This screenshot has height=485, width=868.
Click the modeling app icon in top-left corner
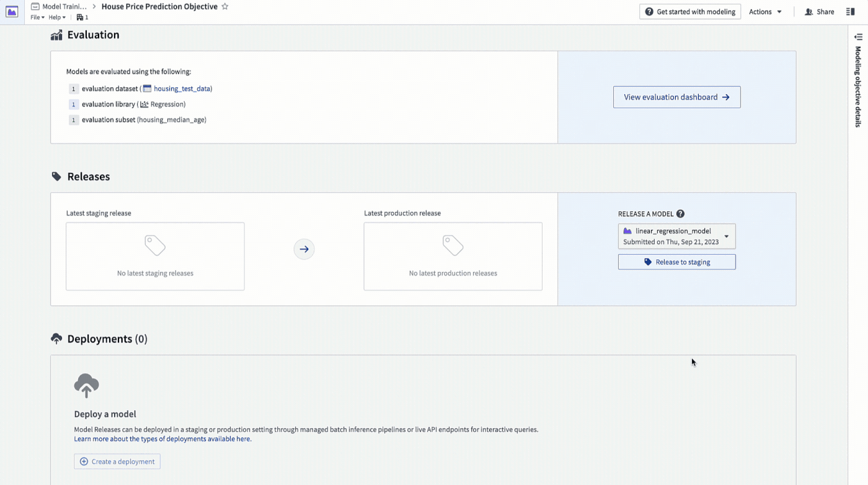[12, 12]
